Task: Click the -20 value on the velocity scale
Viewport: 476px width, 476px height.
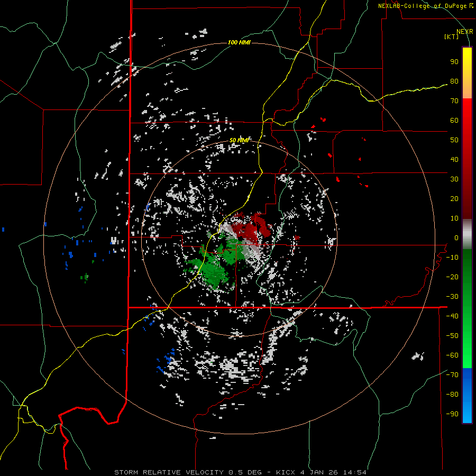Action: click(452, 277)
